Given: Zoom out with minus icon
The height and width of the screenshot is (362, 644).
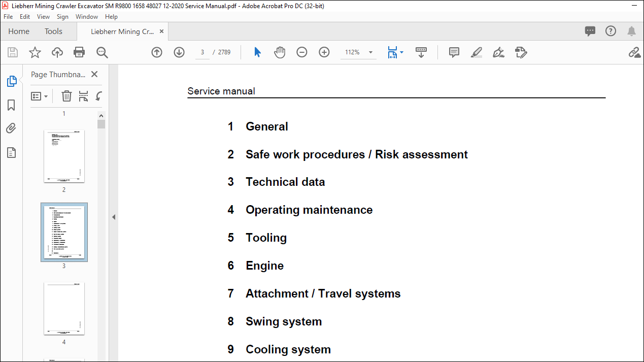Looking at the screenshot, I should tap(302, 52).
